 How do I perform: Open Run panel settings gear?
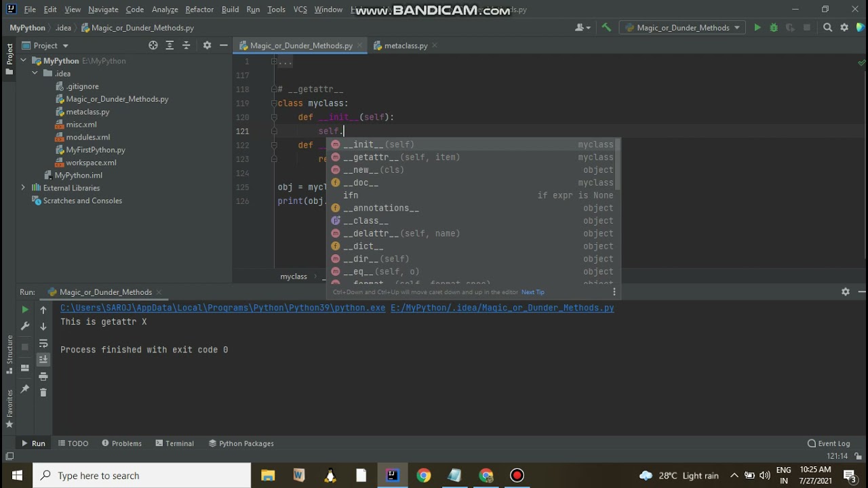846,291
